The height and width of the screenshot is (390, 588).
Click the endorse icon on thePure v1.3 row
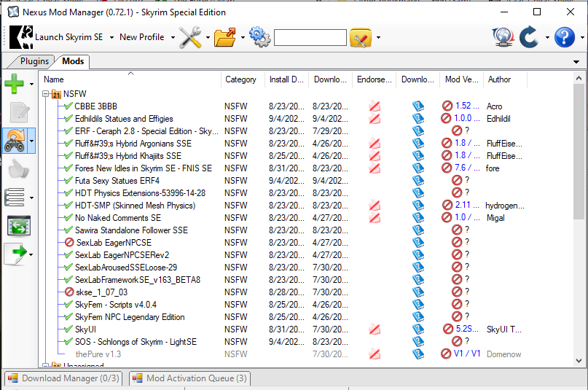pyautogui.click(x=375, y=354)
